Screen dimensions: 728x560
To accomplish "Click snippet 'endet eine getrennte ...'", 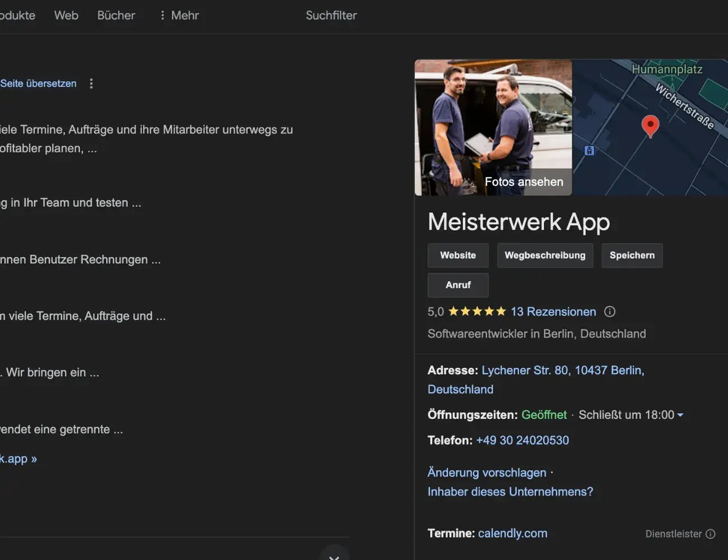I will tap(62, 430).
